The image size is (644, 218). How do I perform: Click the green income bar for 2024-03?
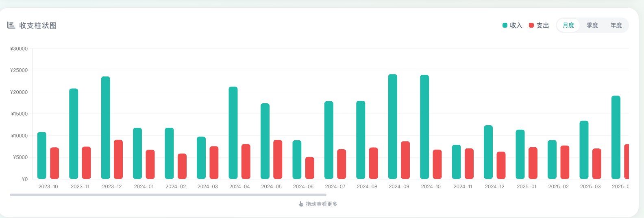(201, 158)
